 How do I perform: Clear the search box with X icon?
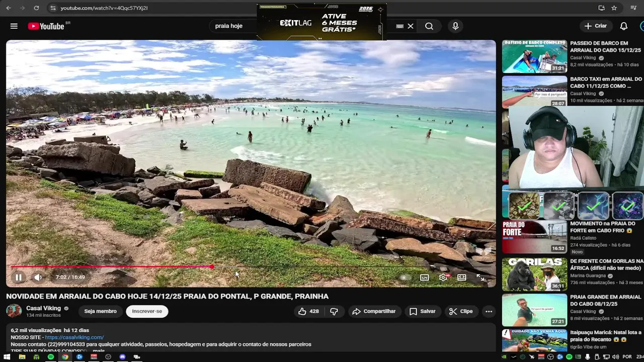point(411,26)
